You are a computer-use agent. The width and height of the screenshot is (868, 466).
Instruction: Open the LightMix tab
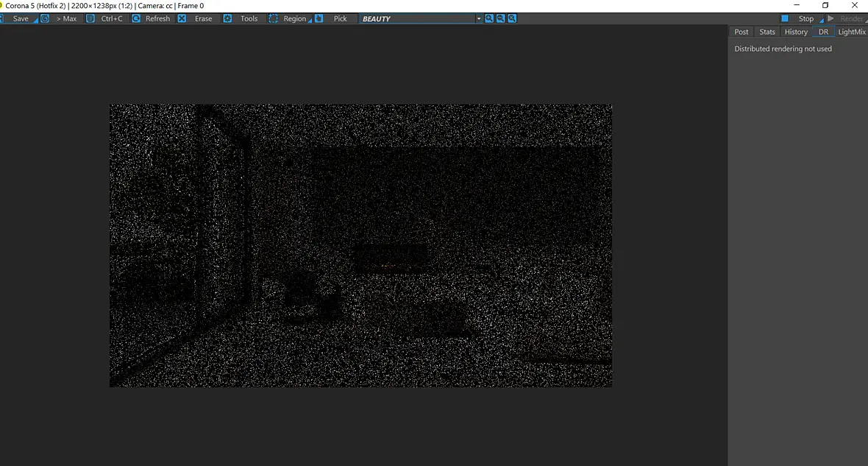tap(851, 32)
